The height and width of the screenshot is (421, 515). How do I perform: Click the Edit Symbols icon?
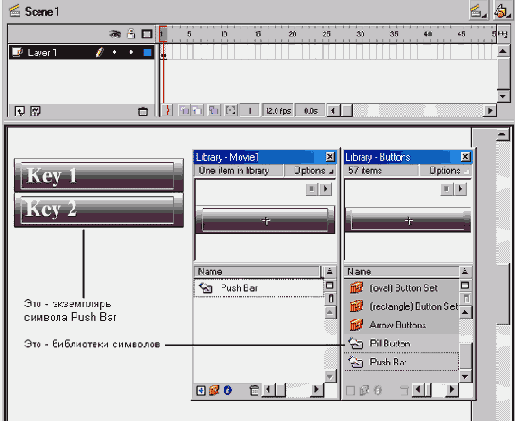[x=502, y=11]
